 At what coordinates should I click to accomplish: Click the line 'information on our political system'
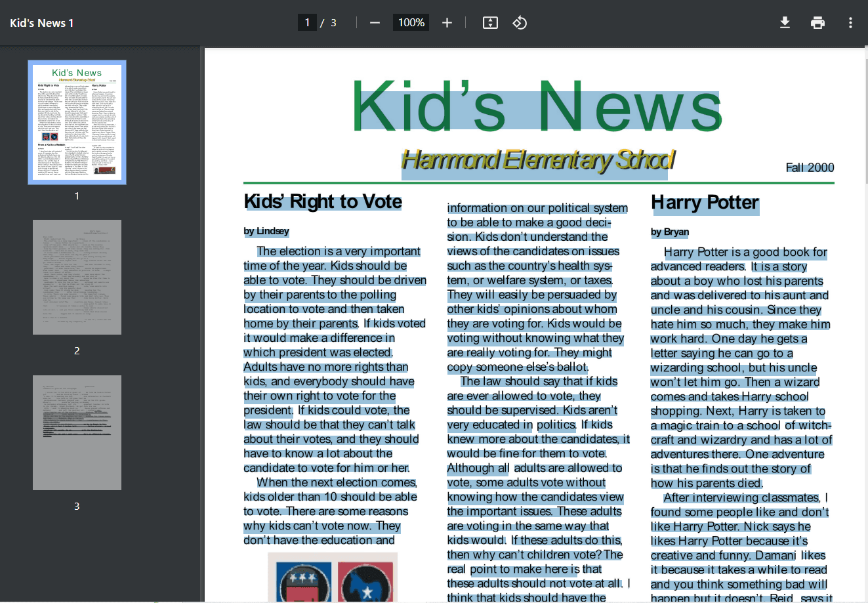(x=537, y=208)
